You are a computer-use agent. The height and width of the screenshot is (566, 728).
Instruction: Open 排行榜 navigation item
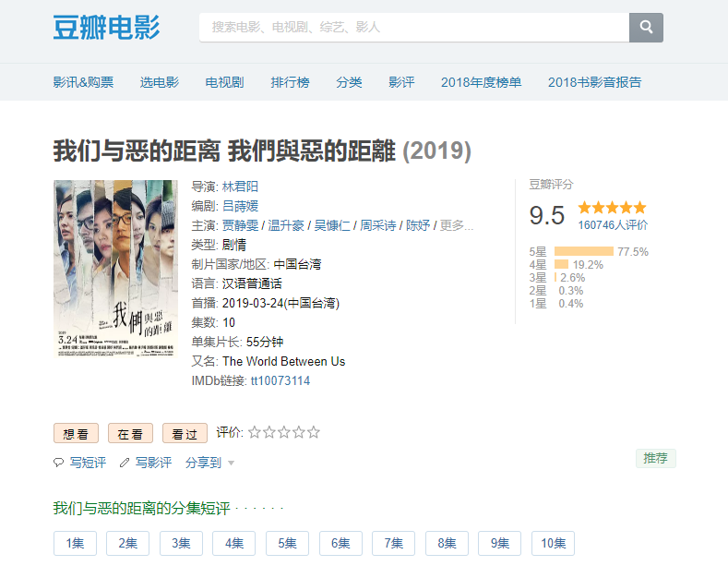pyautogui.click(x=290, y=82)
